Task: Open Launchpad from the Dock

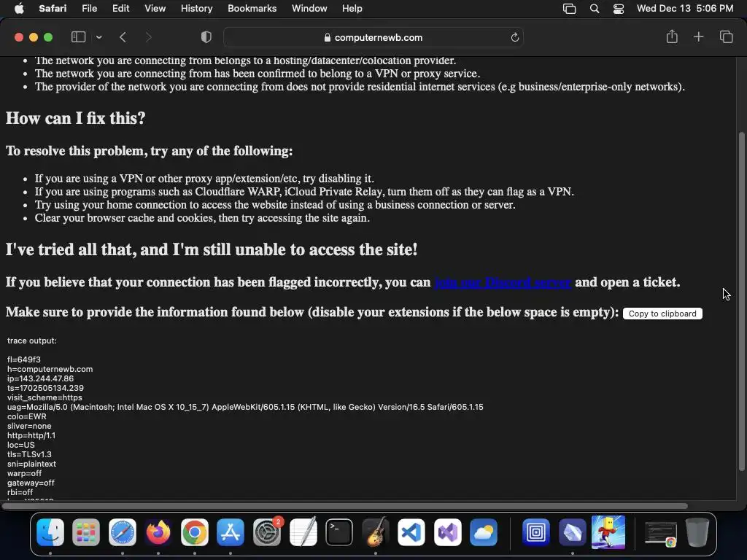Action: (x=86, y=532)
